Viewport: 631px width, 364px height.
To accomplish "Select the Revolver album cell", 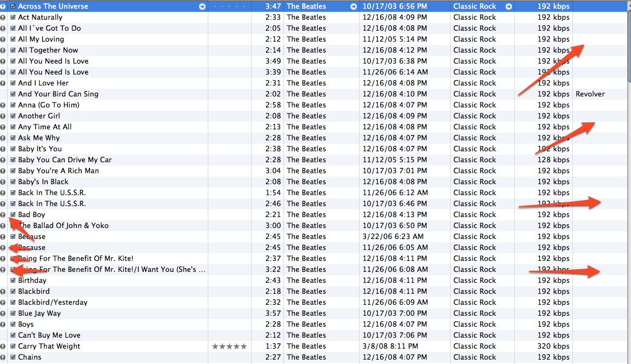I will tap(590, 94).
